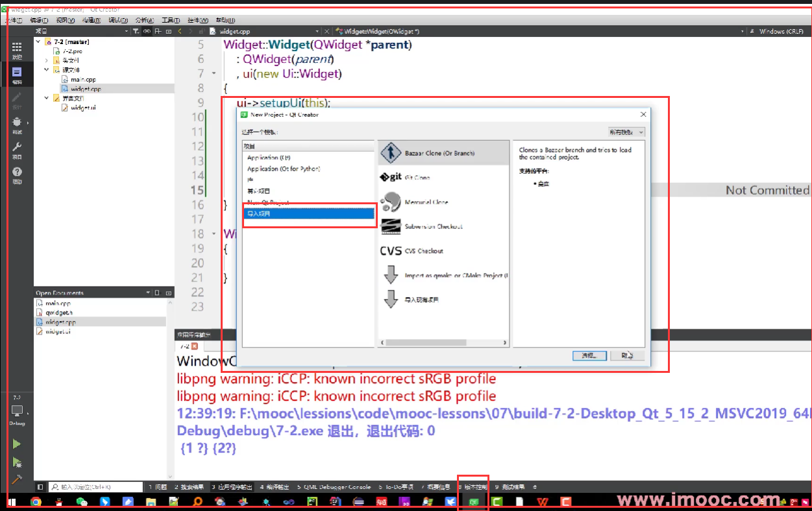812x511 pixels.
Task: Open the Windows Start button
Action: [12, 501]
